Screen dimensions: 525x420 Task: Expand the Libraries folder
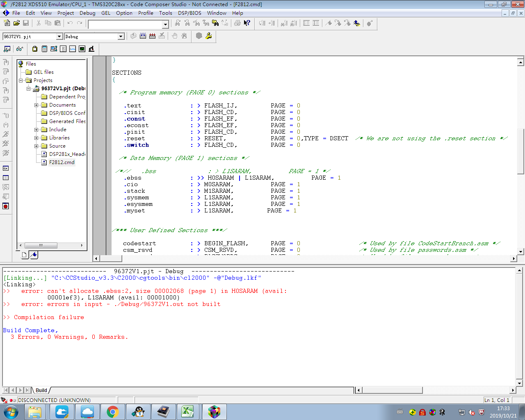[36, 138]
